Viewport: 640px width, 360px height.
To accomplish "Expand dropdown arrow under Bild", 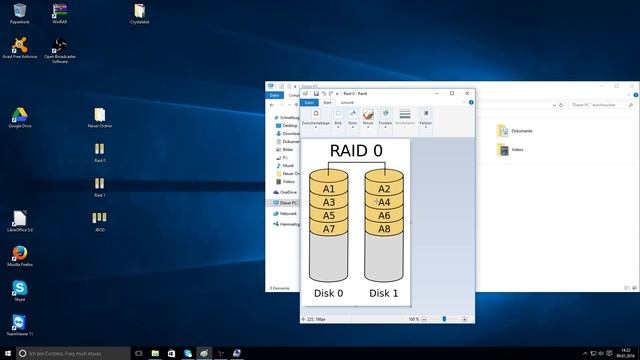I will click(338, 127).
